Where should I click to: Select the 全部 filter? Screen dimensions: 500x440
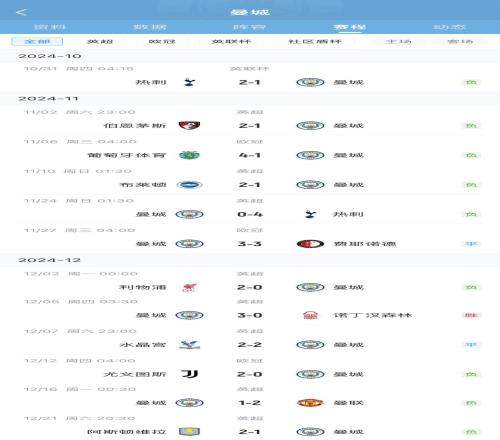[x=37, y=42]
